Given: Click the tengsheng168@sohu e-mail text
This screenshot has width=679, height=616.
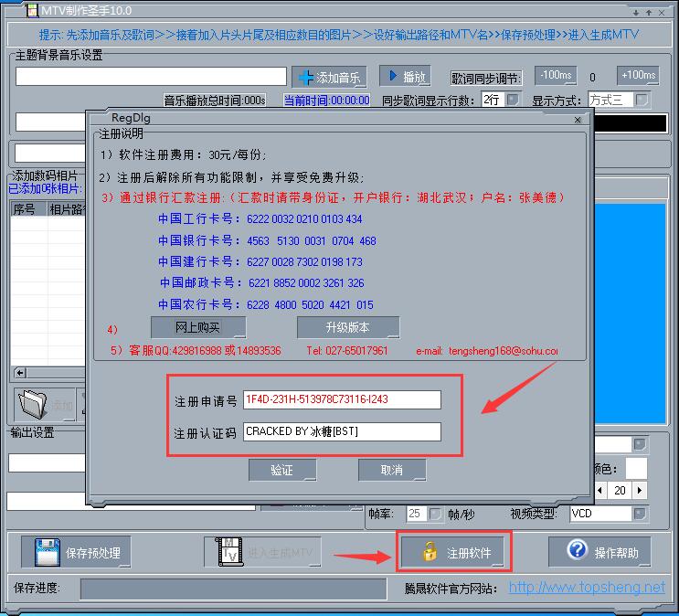Looking at the screenshot, I should (x=503, y=351).
